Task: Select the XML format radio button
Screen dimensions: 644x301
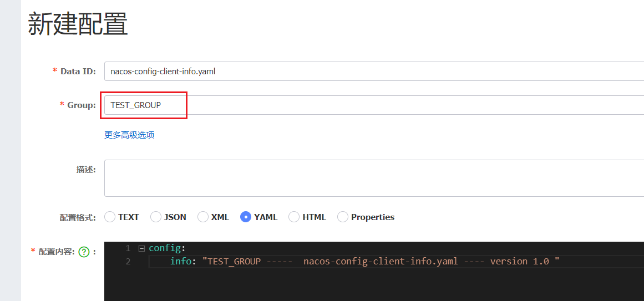Action: click(203, 217)
